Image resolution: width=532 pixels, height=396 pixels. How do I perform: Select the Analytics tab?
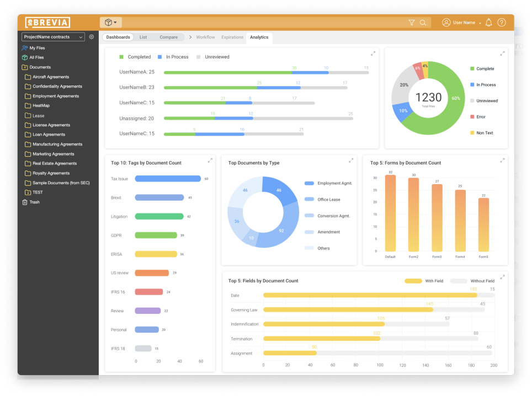point(259,38)
